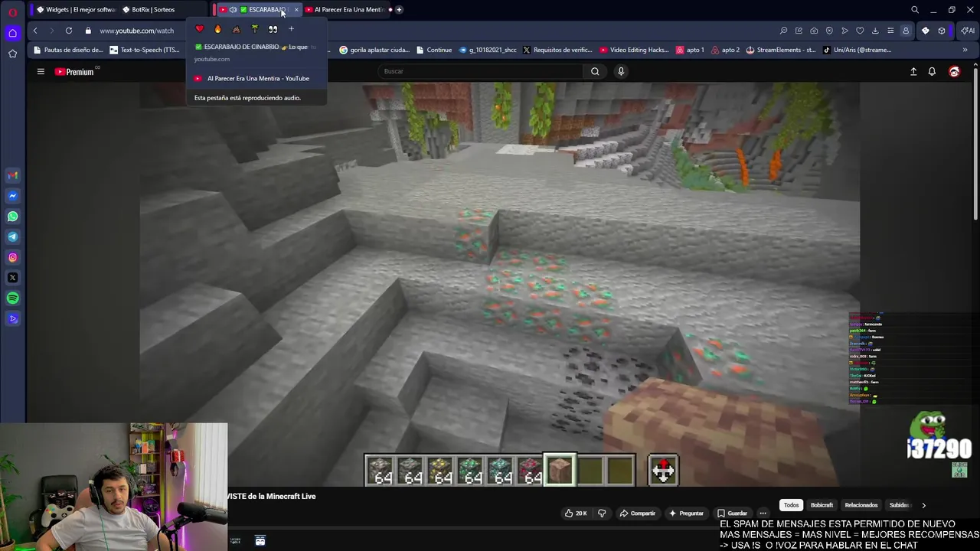This screenshot has width=980, height=551.
Task: Open X (Twitter) in the sidebar
Action: 12,278
